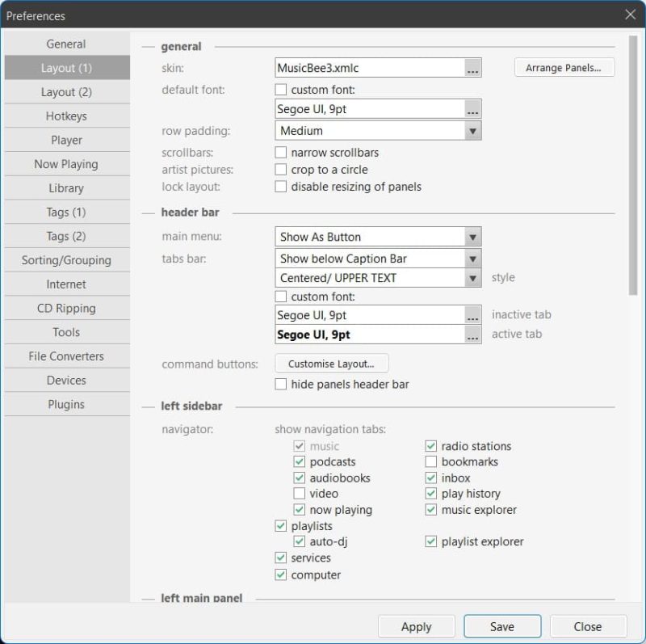Select Now Playing preferences tab
This screenshot has width=646, height=644.
[67, 164]
